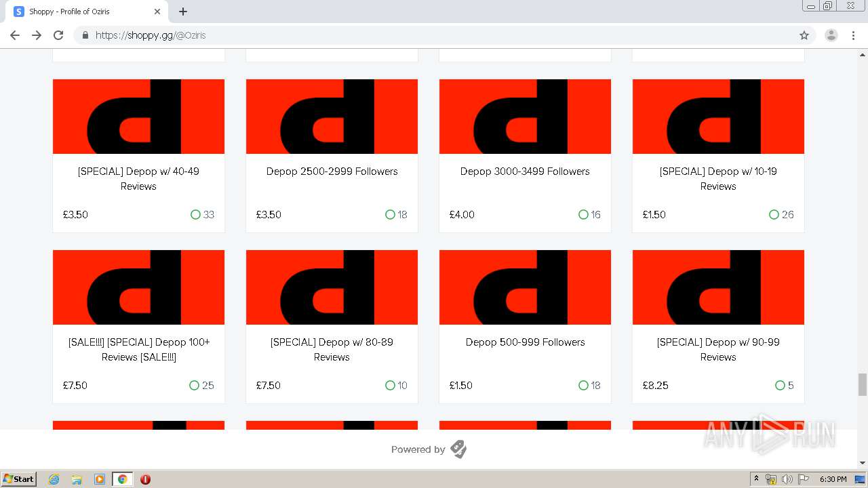This screenshot has height=488, width=868.
Task: Click the stock circle icon showing 10
Action: tap(390, 386)
